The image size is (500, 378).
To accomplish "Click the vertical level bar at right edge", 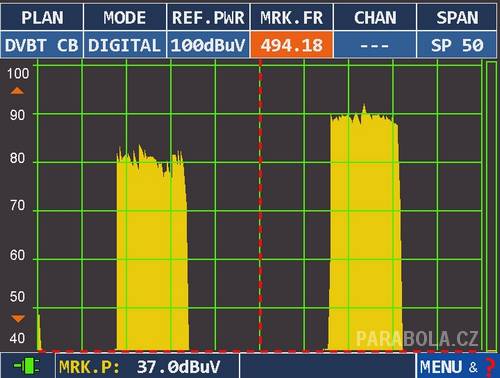I will tap(491, 206).
